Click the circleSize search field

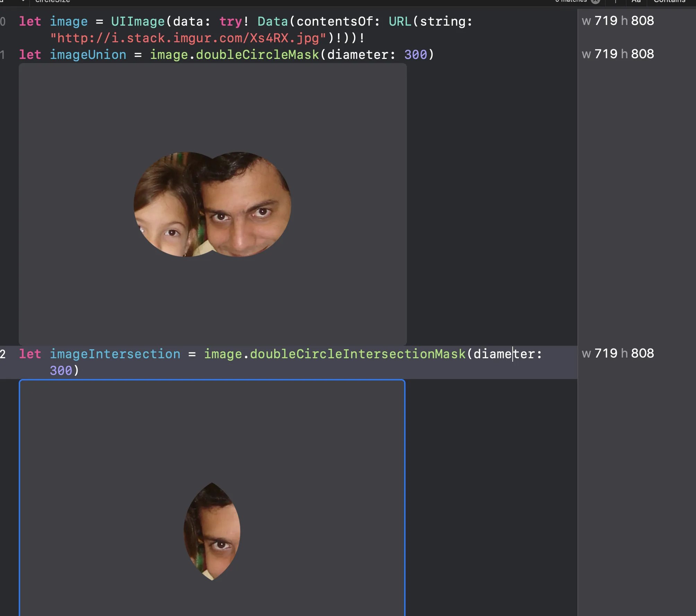53,1
